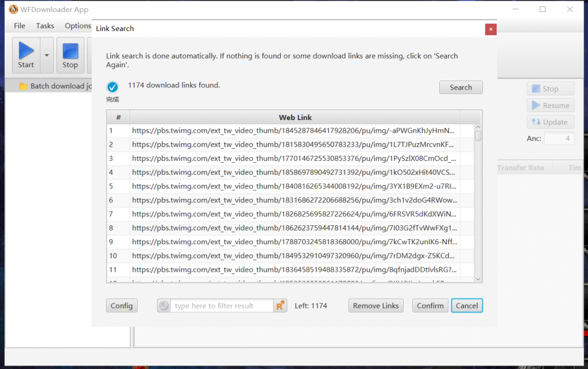Focus the filter result input field
The height and width of the screenshot is (369, 588).
pos(222,306)
